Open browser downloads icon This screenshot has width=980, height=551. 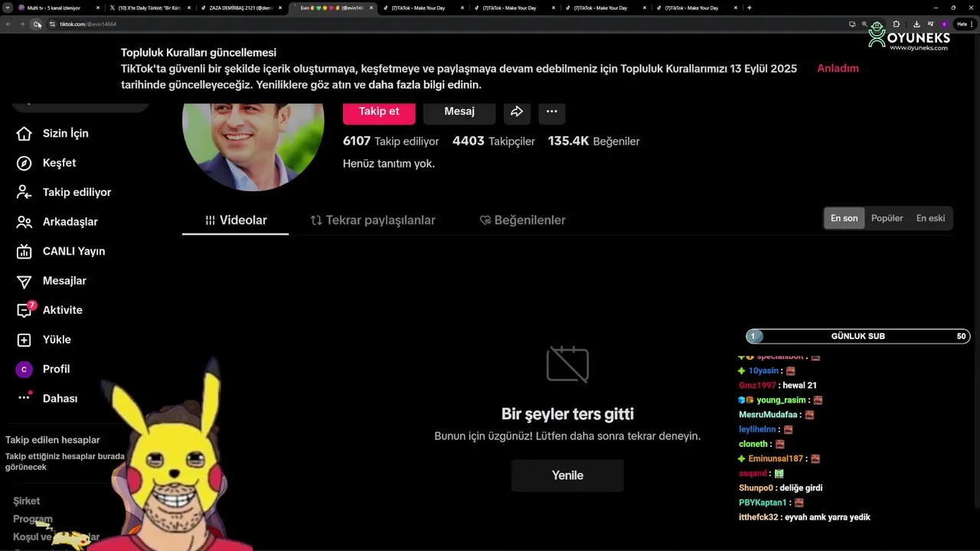click(916, 24)
